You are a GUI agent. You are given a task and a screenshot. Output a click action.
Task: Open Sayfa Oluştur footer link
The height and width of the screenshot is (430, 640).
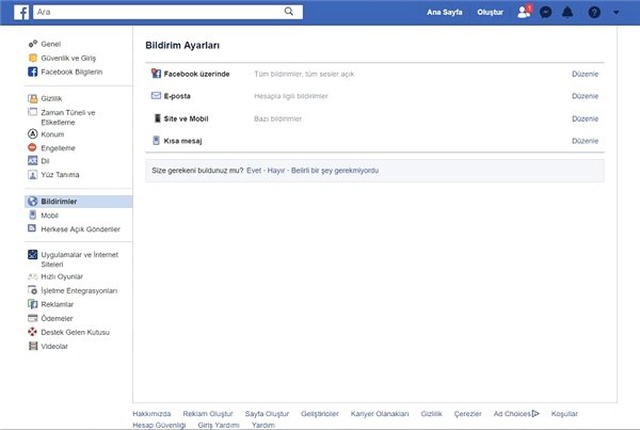(x=267, y=414)
